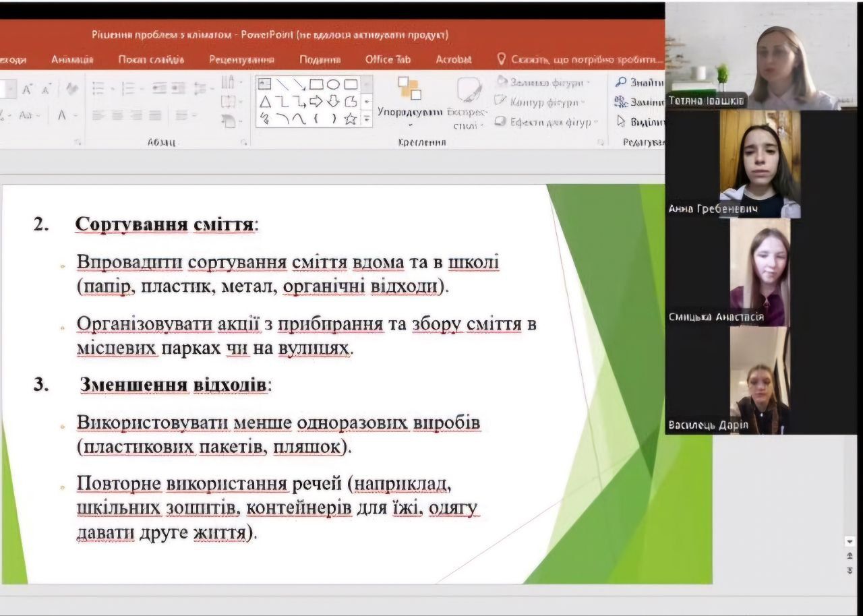The height and width of the screenshot is (616, 863).
Task: Open the Заливка фігури color fill menu
Action: 543,82
